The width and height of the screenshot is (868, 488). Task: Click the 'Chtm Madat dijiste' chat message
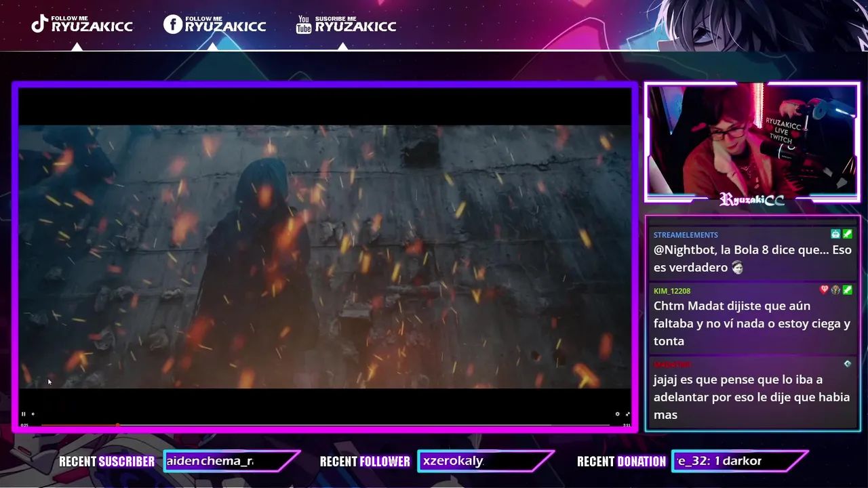[x=752, y=323]
